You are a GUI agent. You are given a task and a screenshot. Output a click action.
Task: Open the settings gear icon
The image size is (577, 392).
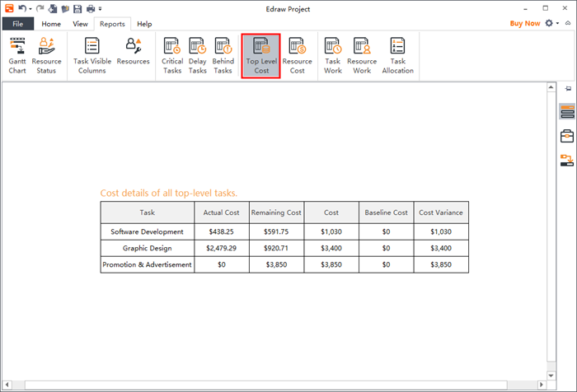(x=549, y=23)
